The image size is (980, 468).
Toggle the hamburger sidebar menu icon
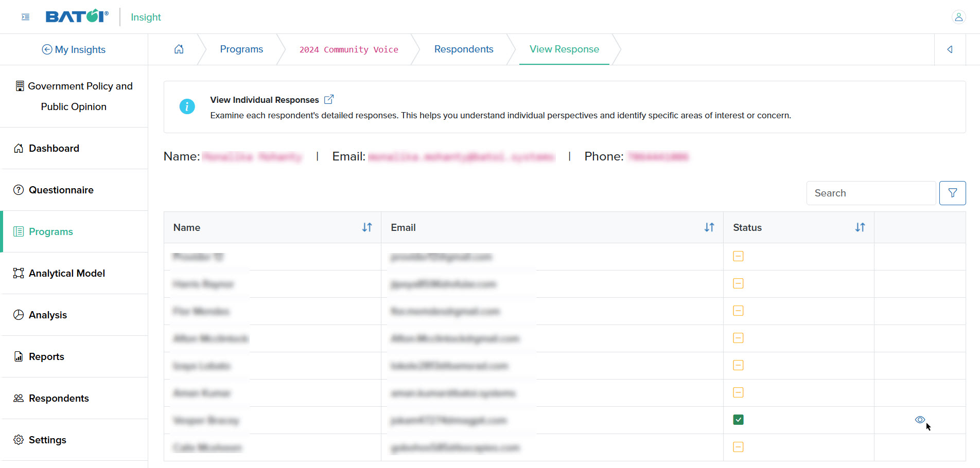click(25, 17)
